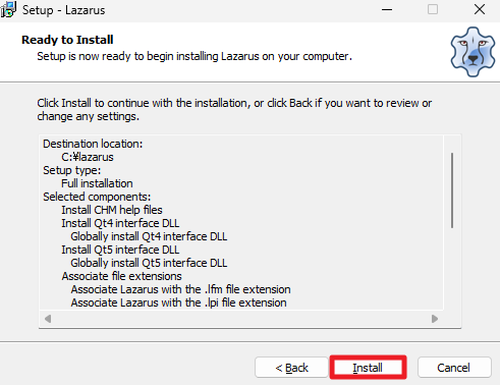Click the .lfm file extension association line
This screenshot has width=500, height=385.
(x=181, y=289)
